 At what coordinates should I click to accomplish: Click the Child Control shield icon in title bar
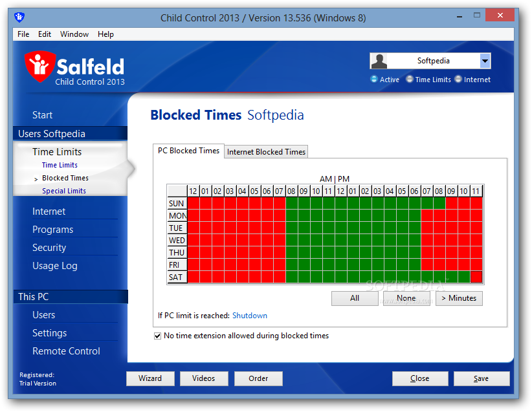19,17
